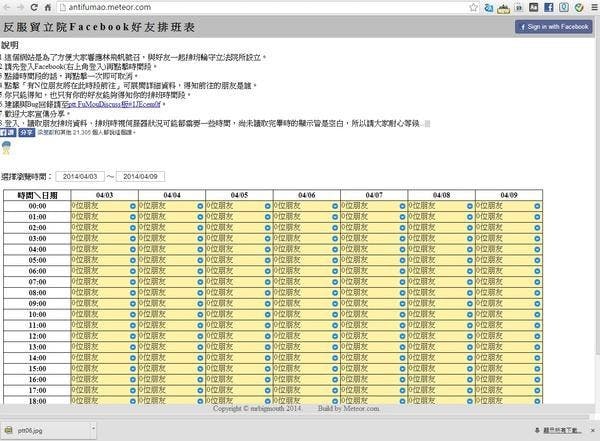Expand friend list icon for 04/07 at 15:00

click(x=402, y=367)
